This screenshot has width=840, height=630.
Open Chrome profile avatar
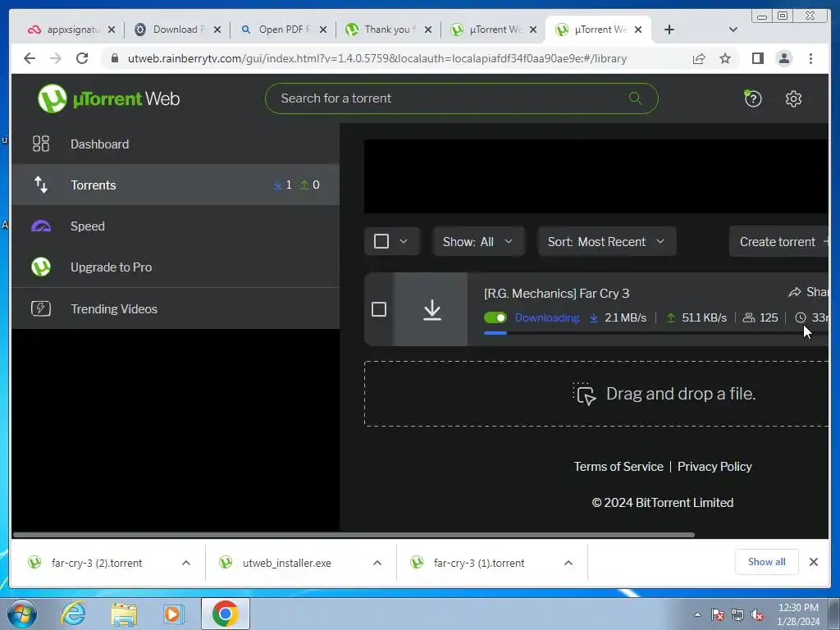pos(783,58)
